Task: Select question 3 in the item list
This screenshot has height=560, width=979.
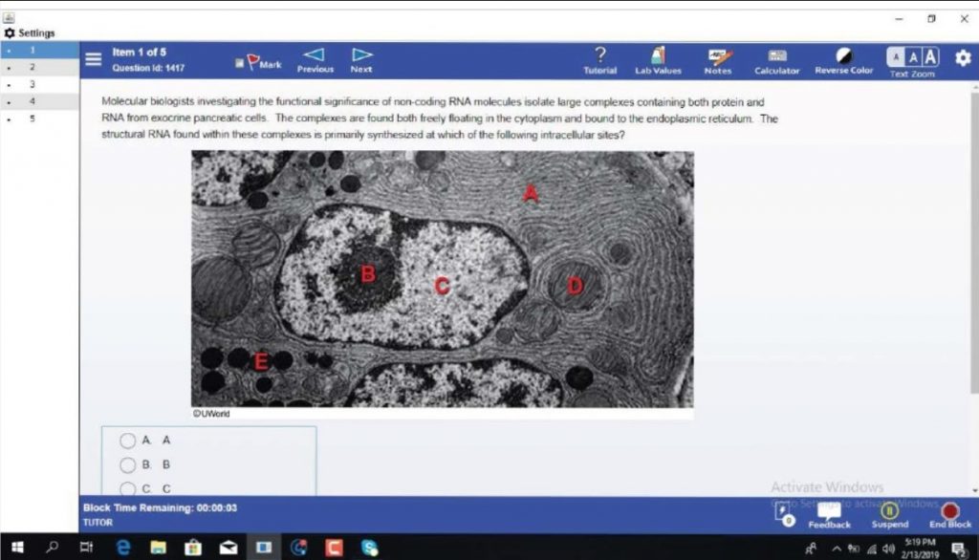Action: click(x=39, y=84)
